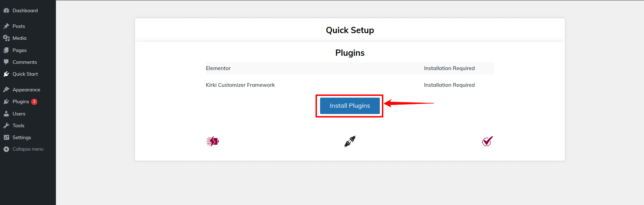Screen dimensions: 644x205
Task: Click the Tools wrench icon
Action: (6, 126)
